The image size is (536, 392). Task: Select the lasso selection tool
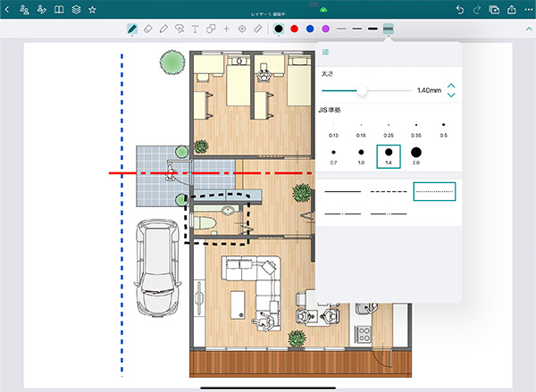[180, 29]
